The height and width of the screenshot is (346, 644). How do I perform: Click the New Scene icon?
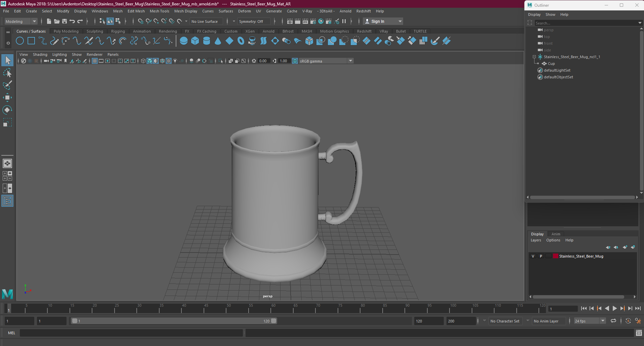point(49,21)
